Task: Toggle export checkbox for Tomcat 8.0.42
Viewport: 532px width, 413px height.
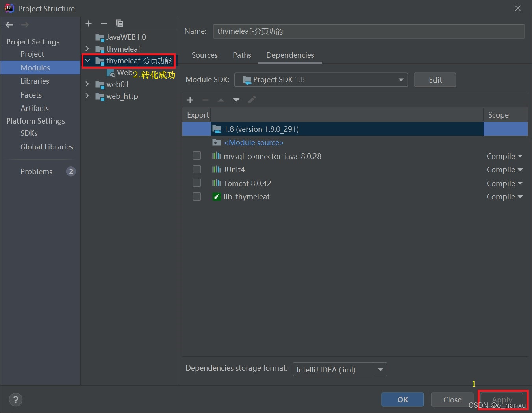Action: pos(197,183)
